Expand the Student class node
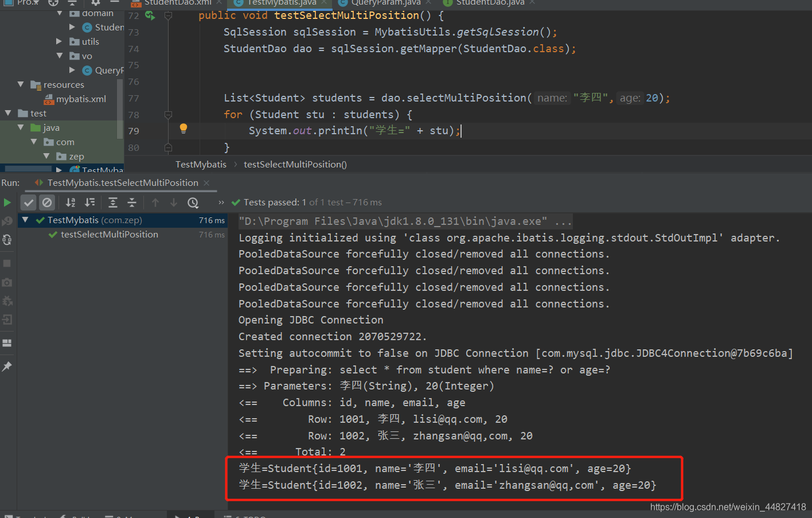812x518 pixels. (x=72, y=27)
